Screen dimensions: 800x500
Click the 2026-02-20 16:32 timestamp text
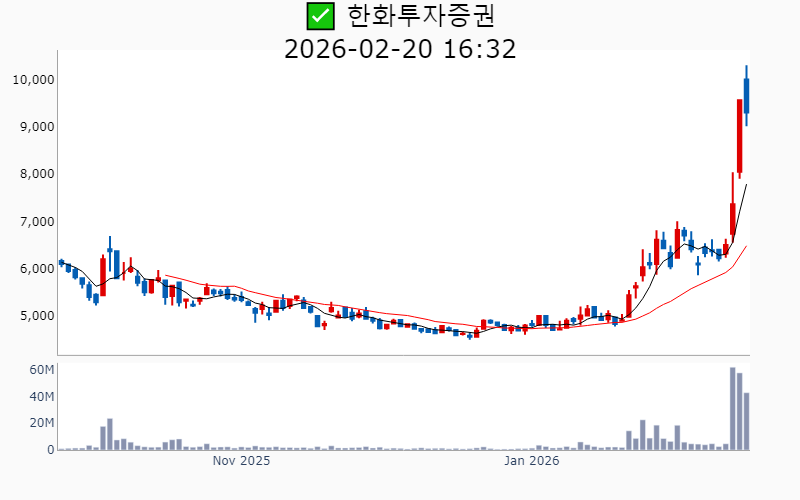(400, 48)
